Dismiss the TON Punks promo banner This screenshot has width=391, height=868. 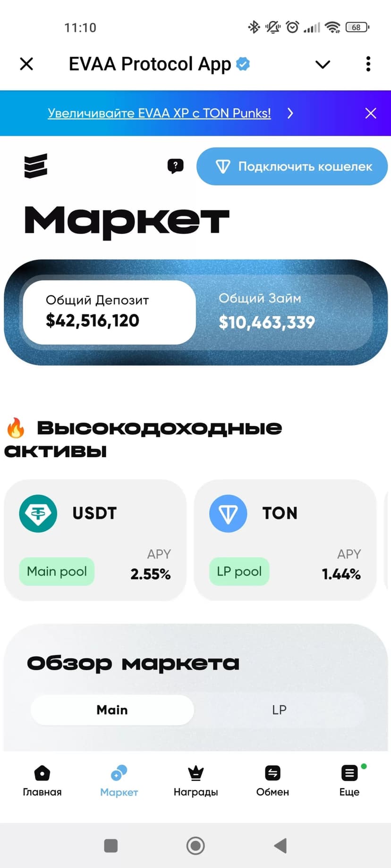371,113
